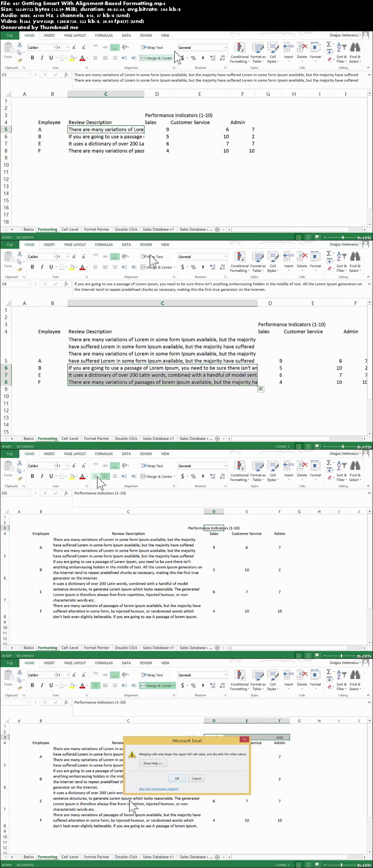Click Clear eraser in Name Box C5 frame

coord(329,59)
